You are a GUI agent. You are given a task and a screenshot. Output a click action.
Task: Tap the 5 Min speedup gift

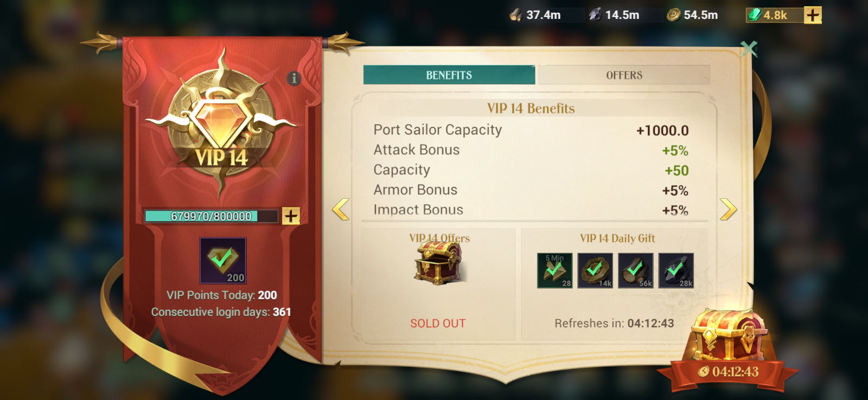[554, 270]
